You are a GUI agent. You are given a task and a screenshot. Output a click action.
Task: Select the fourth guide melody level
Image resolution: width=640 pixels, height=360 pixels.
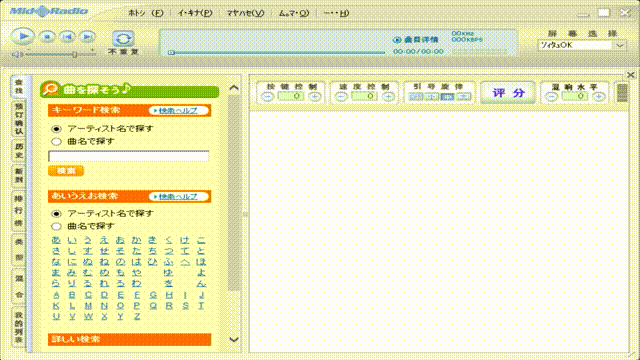pos(463,97)
